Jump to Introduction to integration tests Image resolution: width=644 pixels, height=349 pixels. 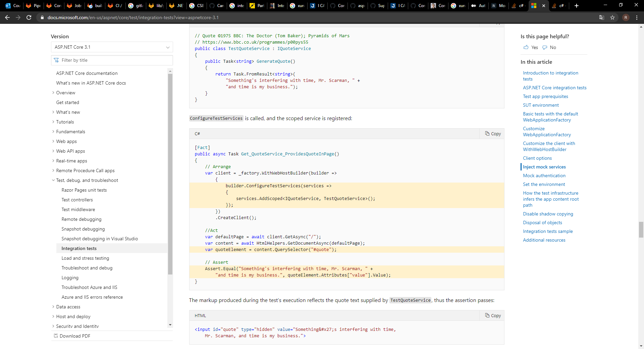pyautogui.click(x=550, y=76)
